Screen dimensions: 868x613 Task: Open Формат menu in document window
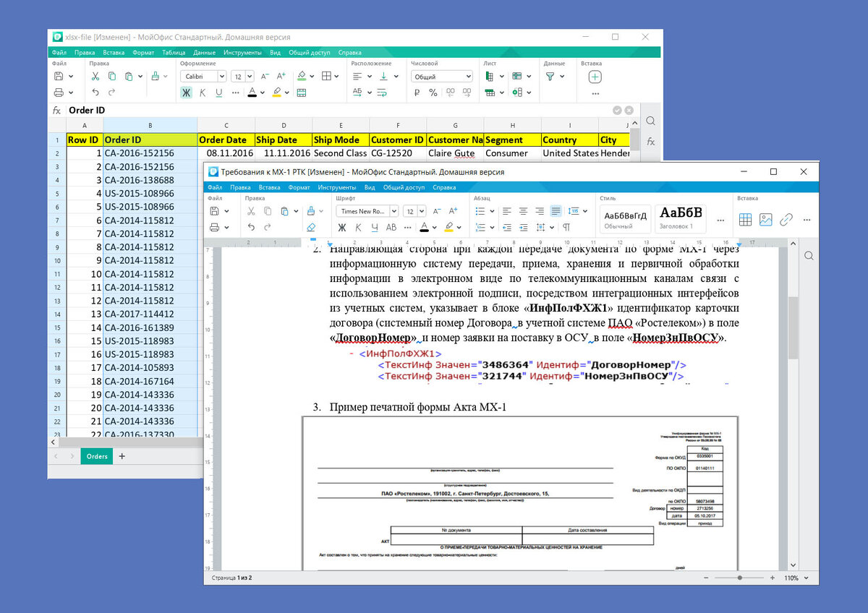299,187
